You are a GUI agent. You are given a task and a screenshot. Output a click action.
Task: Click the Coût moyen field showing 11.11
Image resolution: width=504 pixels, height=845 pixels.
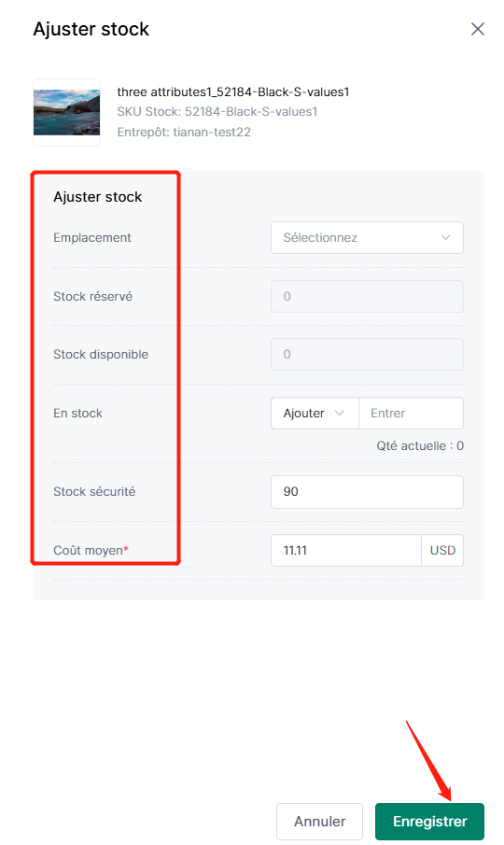(x=345, y=550)
